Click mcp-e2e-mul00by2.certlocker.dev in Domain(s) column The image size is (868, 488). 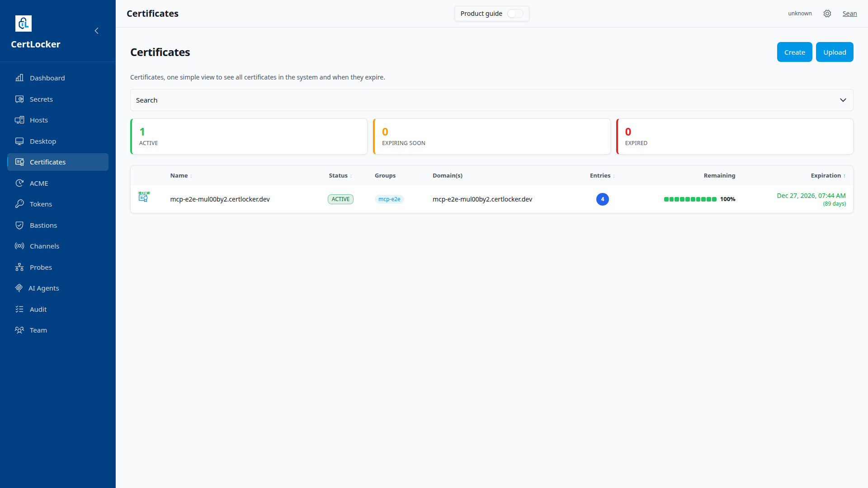pos(482,199)
